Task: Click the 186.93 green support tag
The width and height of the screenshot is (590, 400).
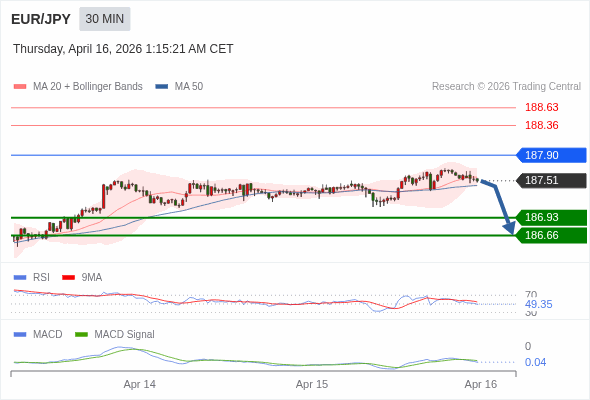Action: pos(551,217)
